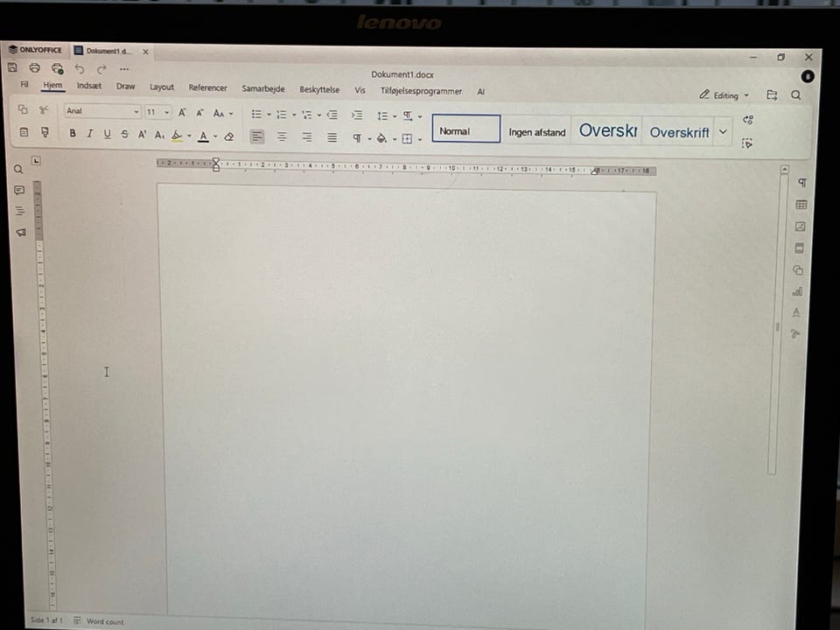Switch to the Referencer tab
The height and width of the screenshot is (630, 840).
click(x=208, y=87)
